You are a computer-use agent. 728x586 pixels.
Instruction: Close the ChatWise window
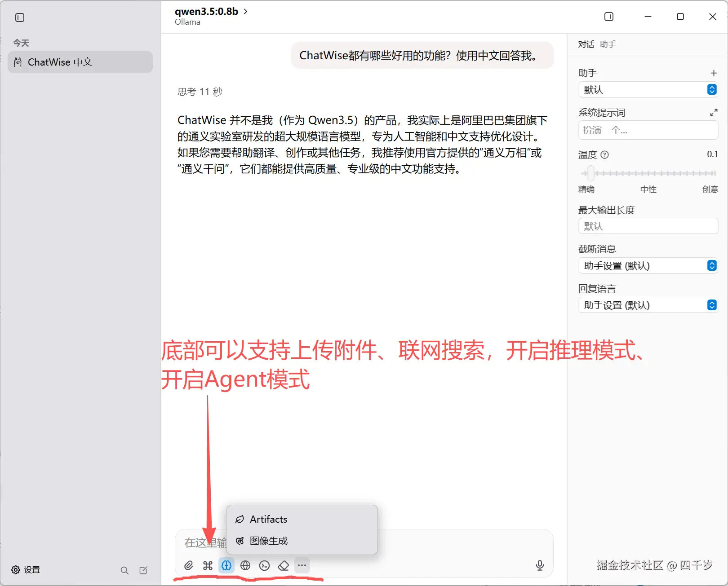712,17
